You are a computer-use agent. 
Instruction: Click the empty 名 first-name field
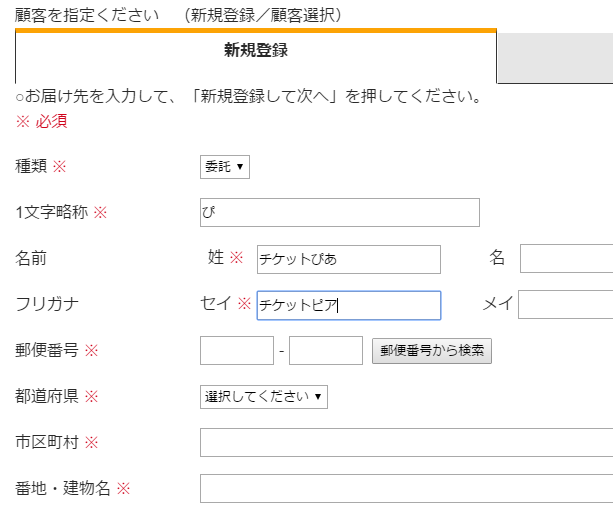pos(566,259)
